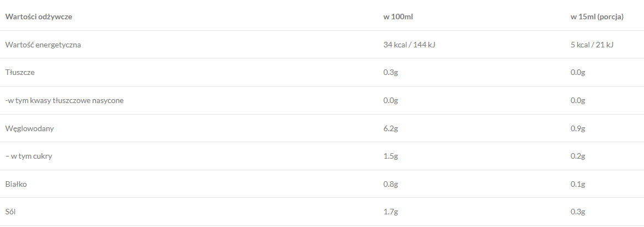
Task: Select the '– w tym cukry' row label
Action: (x=29, y=156)
